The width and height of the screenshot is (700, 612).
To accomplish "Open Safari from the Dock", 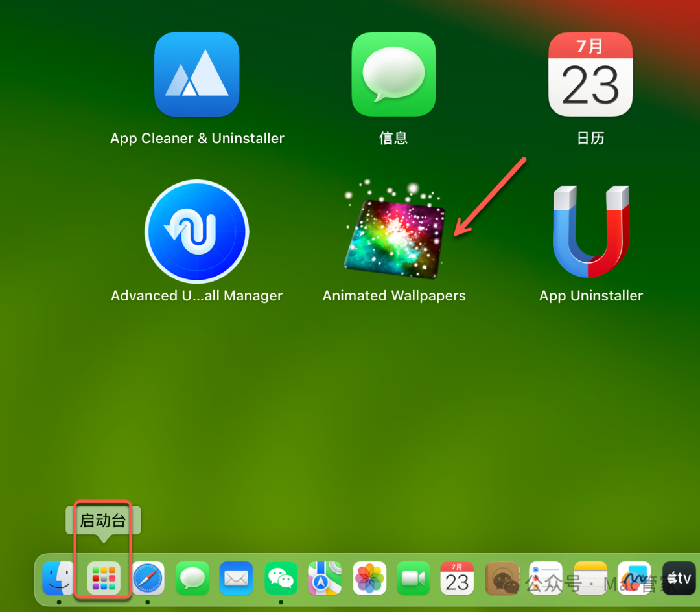I will pyautogui.click(x=148, y=578).
